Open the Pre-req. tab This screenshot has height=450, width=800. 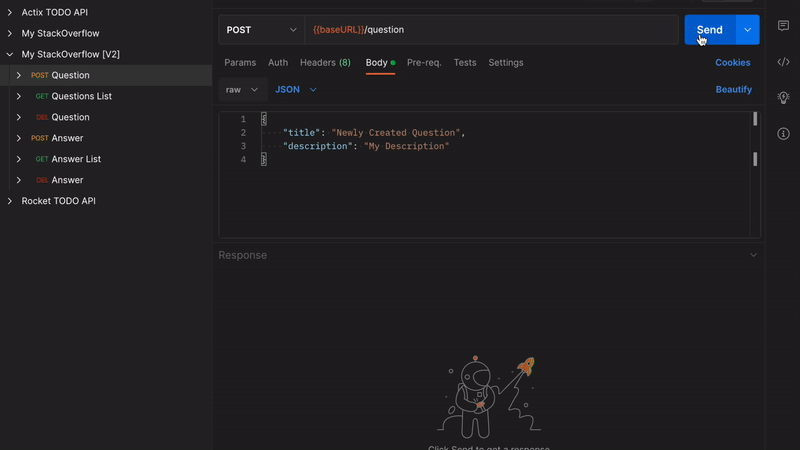pos(424,62)
